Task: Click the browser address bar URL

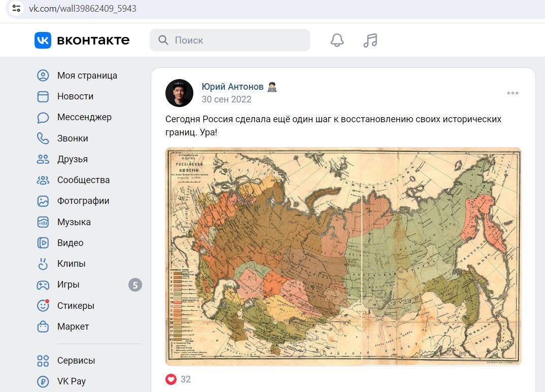Action: [x=83, y=8]
